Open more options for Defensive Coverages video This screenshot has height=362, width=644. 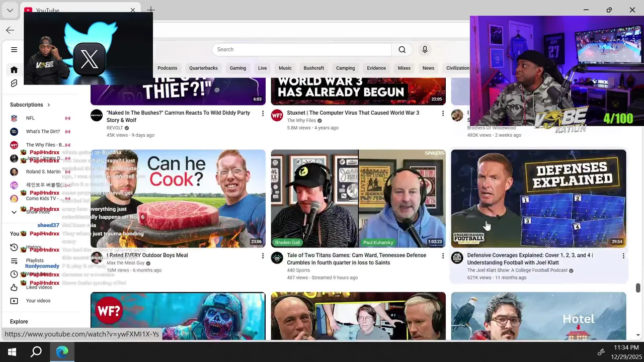(x=623, y=256)
